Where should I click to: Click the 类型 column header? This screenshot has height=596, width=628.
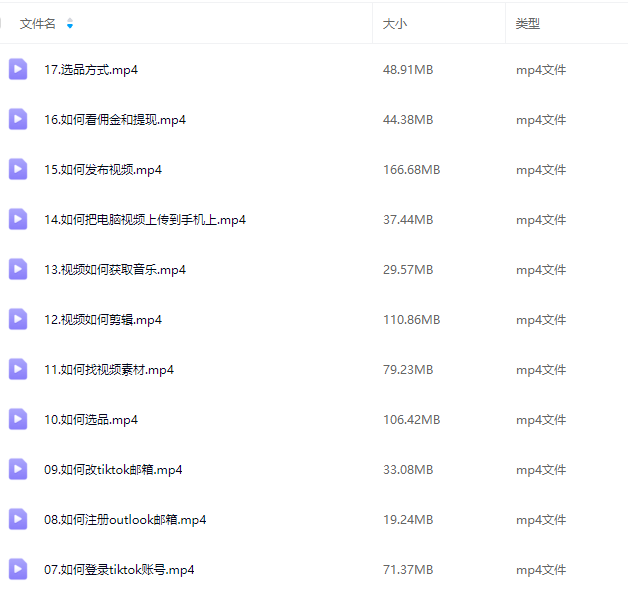point(528,24)
